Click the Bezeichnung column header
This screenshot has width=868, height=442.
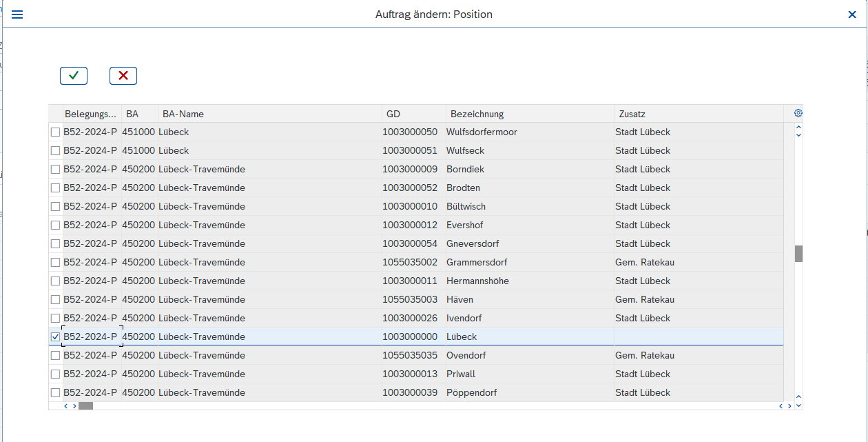[x=530, y=114]
